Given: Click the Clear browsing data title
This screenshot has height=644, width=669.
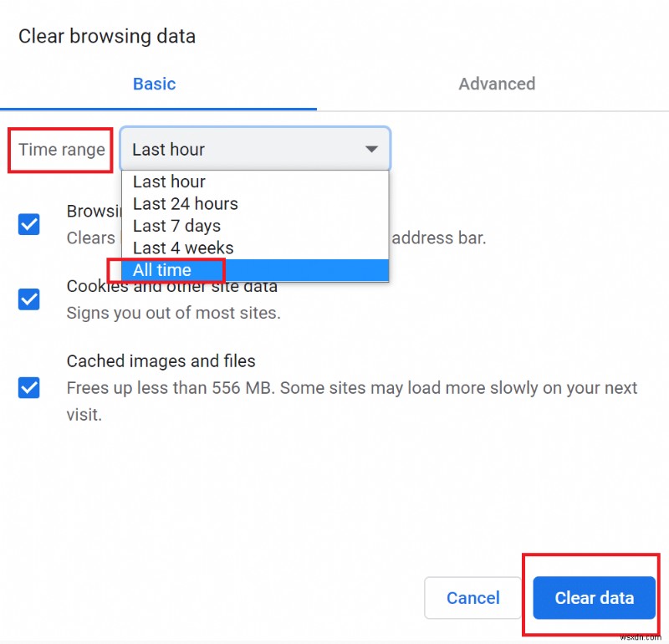Looking at the screenshot, I should (107, 36).
